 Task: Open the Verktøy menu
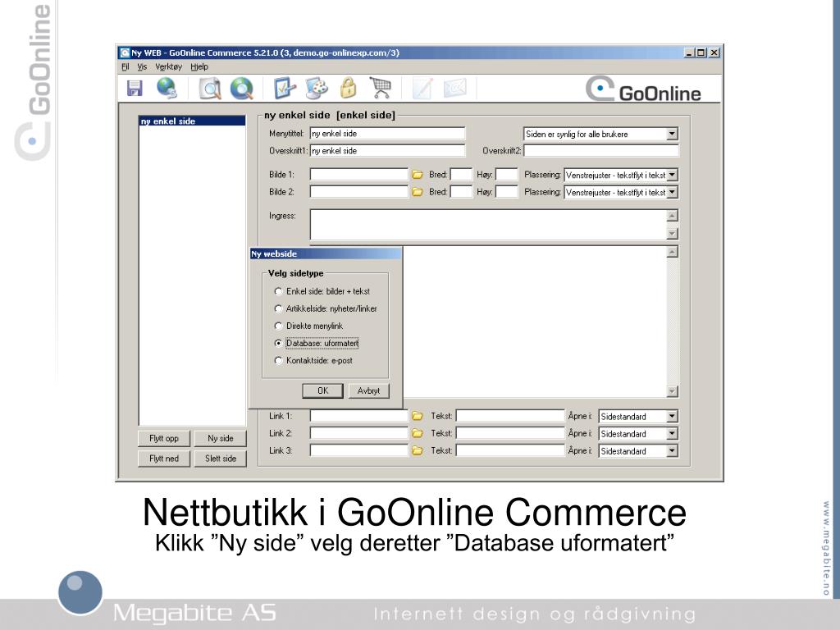tap(169, 67)
